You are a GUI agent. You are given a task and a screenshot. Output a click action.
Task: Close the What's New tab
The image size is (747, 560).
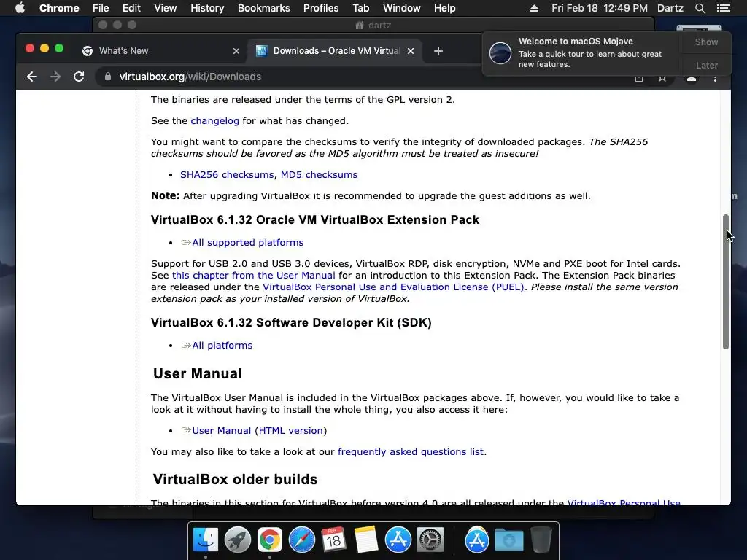click(236, 51)
